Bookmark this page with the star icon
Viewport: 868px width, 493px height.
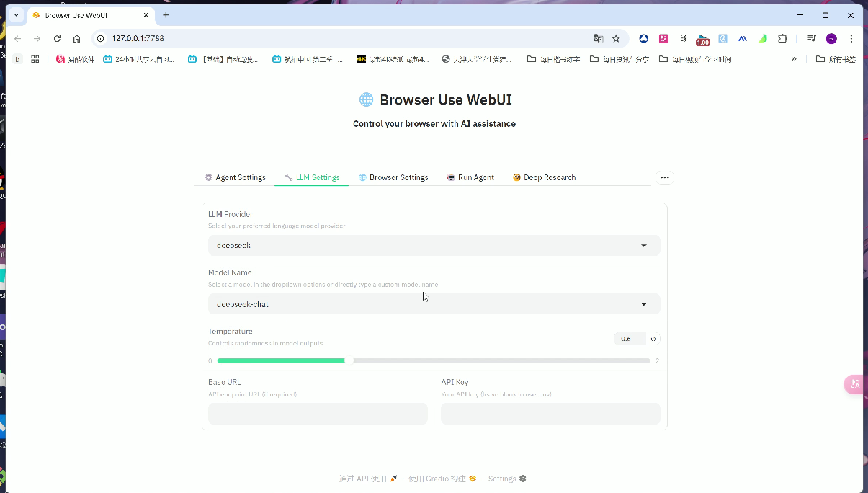[x=616, y=38]
